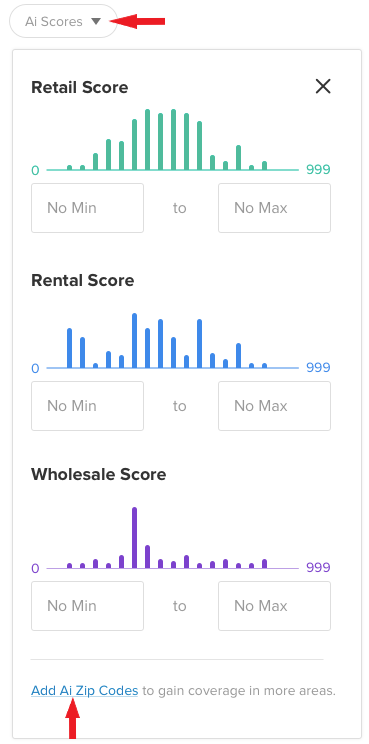Viewport: 369px width, 744px height.
Task: Click the tallest purple Wholesale histogram bar
Action: tap(135, 538)
